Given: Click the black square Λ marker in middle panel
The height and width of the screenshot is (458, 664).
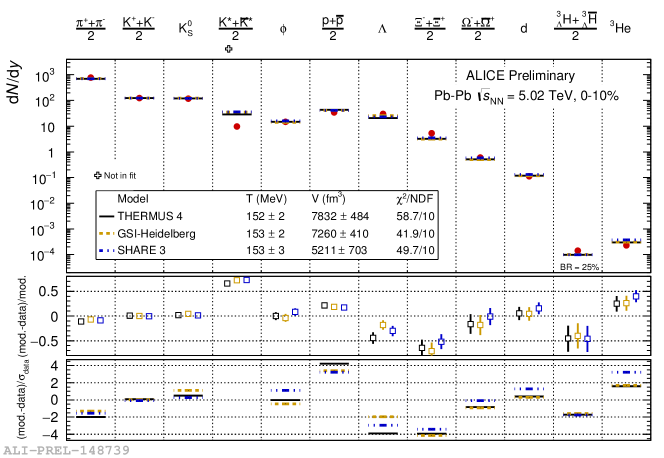Looking at the screenshot, I should [x=373, y=338].
